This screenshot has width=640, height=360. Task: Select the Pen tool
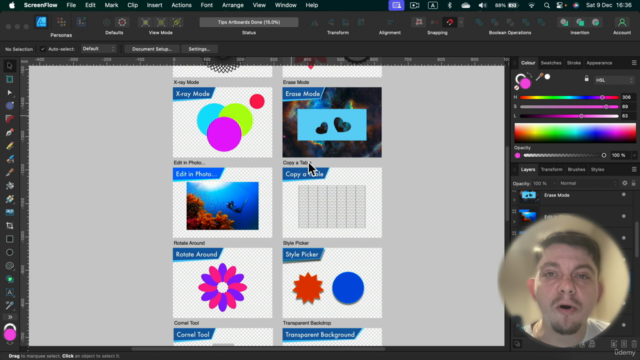(9, 132)
